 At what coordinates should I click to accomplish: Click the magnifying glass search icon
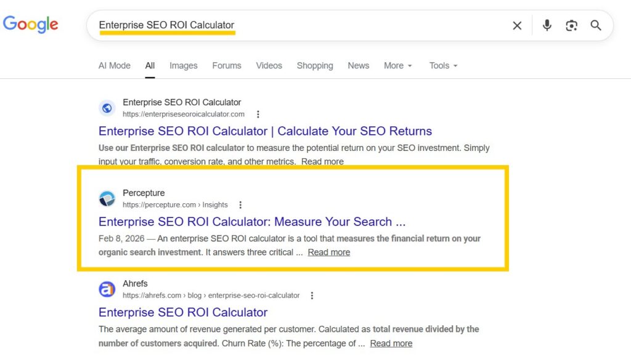[x=596, y=25]
